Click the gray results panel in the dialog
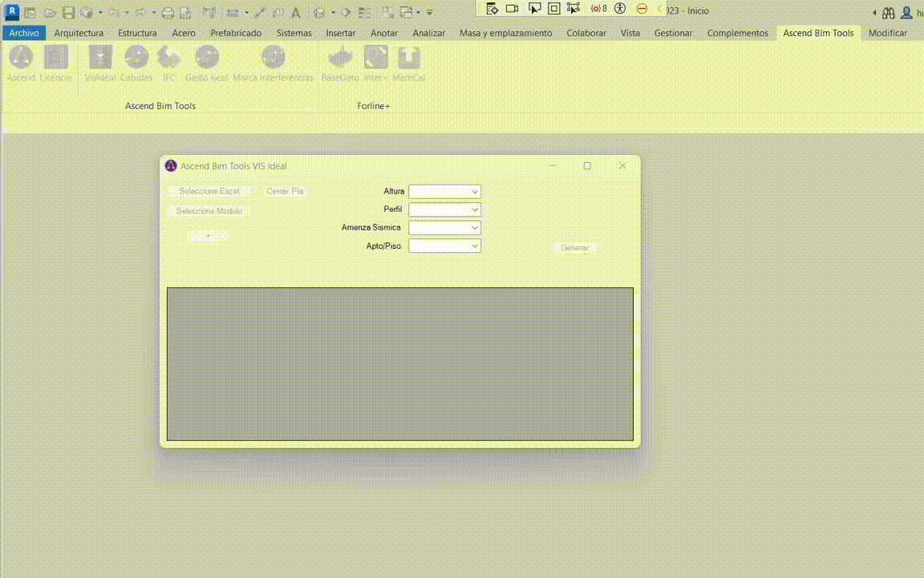This screenshot has height=578, width=924. coord(400,364)
